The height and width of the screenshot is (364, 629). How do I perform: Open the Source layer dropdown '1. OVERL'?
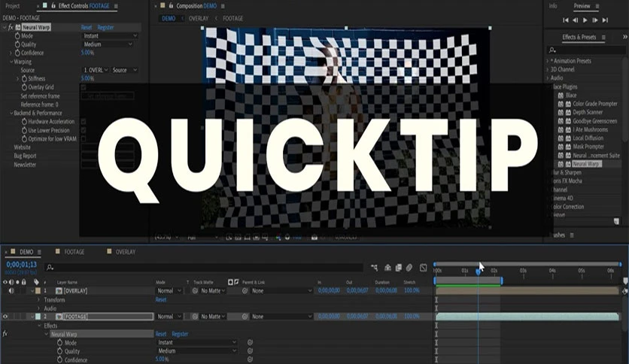(96, 70)
